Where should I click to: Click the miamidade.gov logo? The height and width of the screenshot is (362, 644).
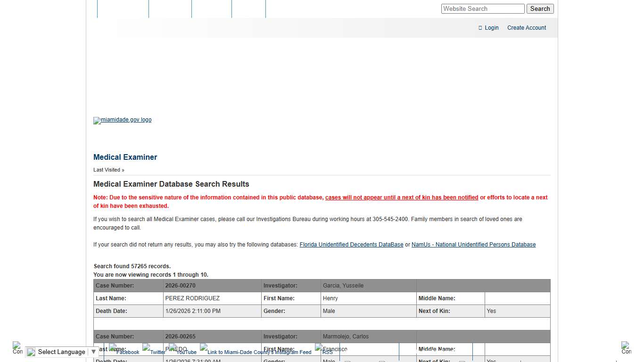click(x=122, y=120)
